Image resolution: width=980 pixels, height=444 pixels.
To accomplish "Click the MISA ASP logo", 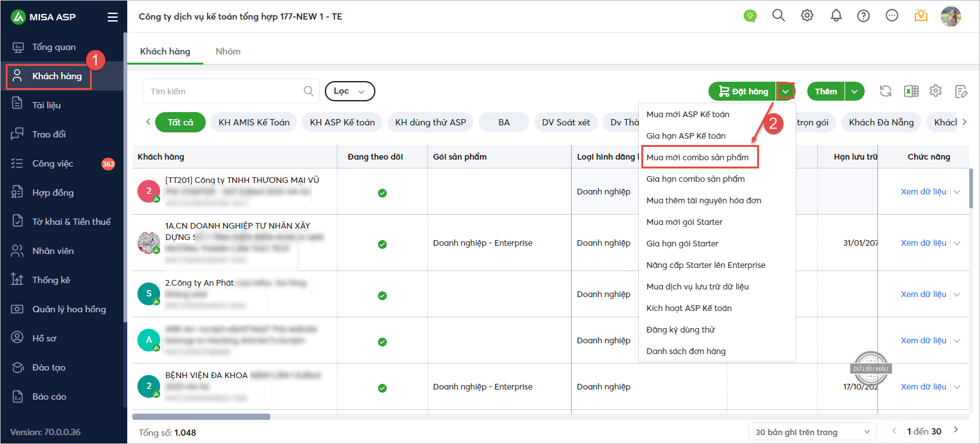I will click(x=43, y=17).
